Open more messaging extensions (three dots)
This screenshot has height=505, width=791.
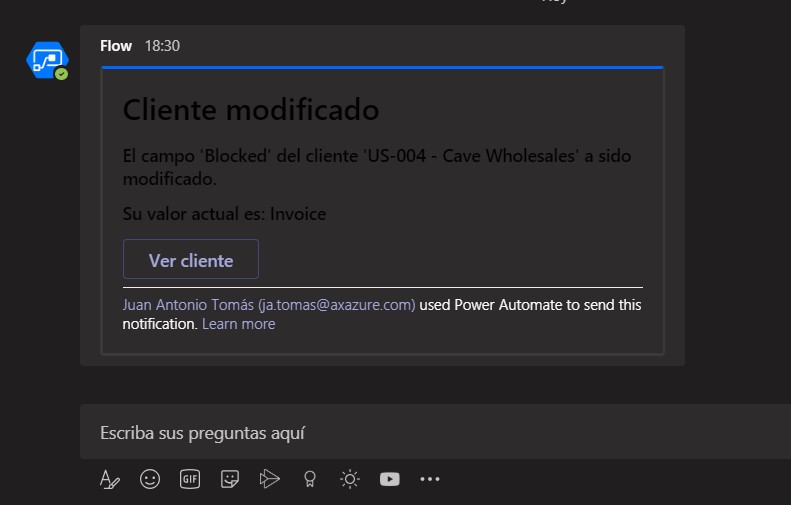430,479
